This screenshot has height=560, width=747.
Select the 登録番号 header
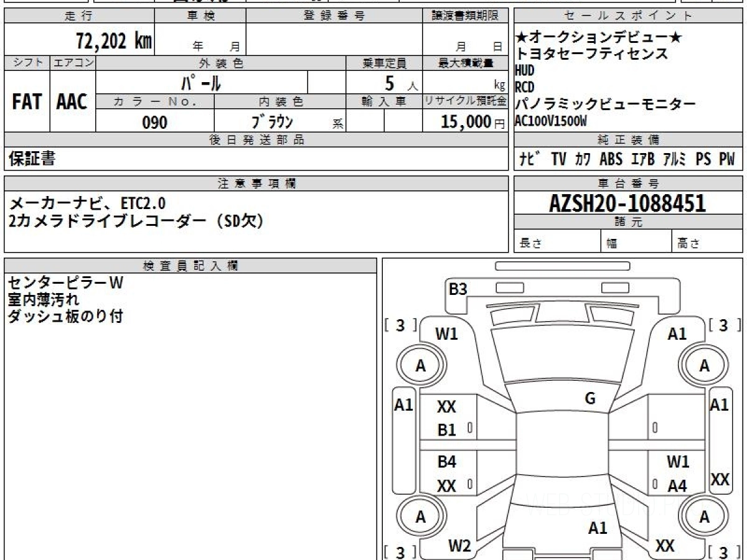click(334, 16)
